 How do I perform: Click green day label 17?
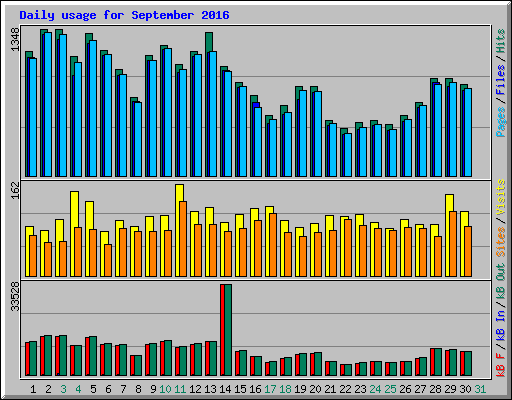270,389
